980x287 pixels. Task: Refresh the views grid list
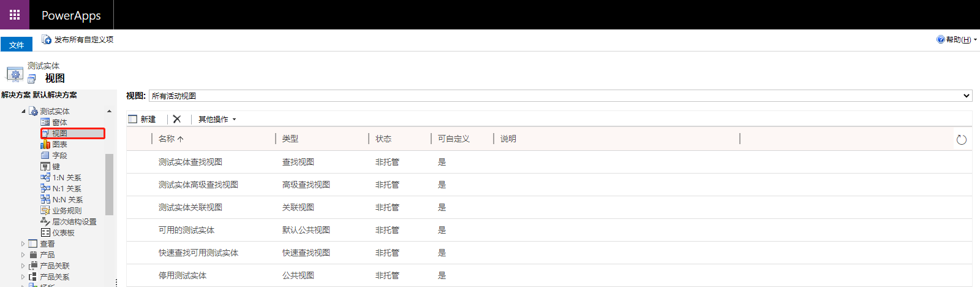pyautogui.click(x=961, y=140)
